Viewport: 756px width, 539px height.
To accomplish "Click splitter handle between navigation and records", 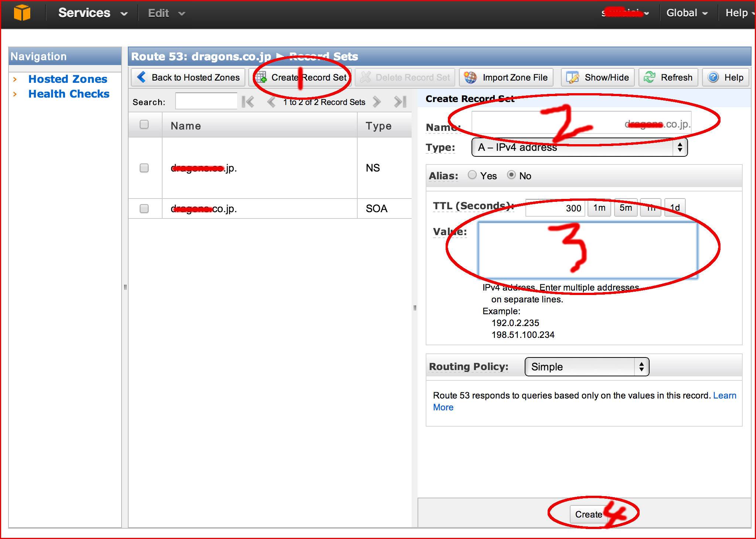I will click(x=125, y=287).
